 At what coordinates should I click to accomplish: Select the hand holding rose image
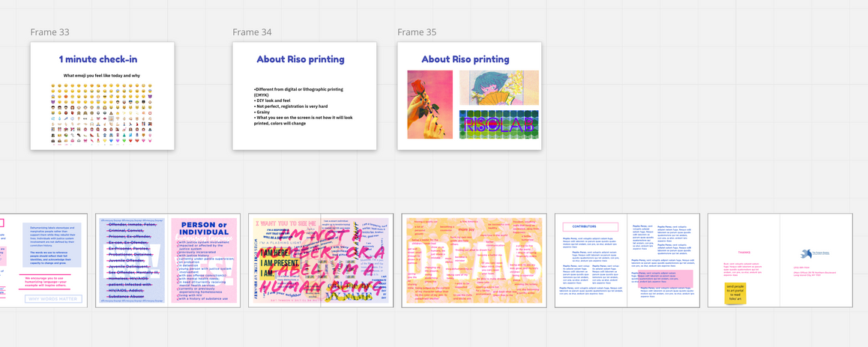click(x=430, y=105)
